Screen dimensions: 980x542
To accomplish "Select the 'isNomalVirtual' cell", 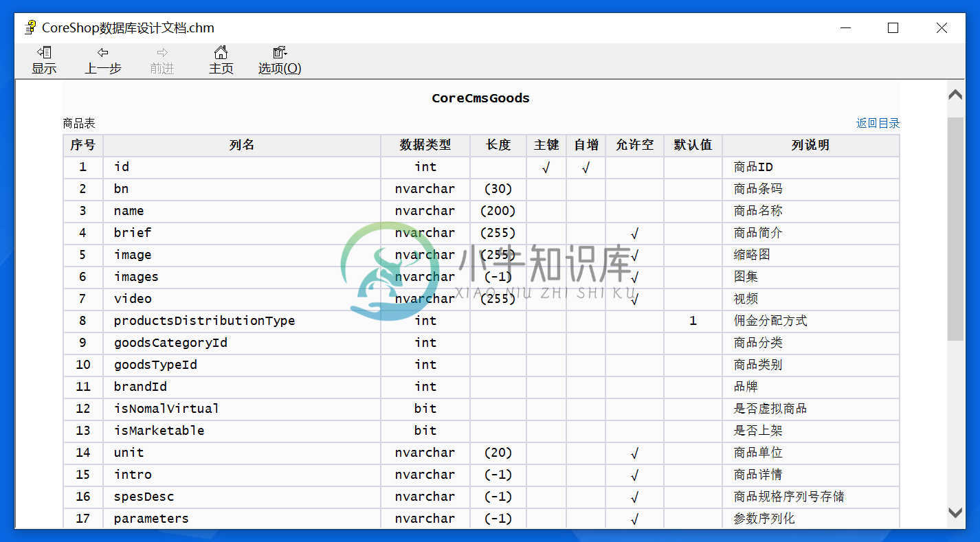I will click(242, 409).
